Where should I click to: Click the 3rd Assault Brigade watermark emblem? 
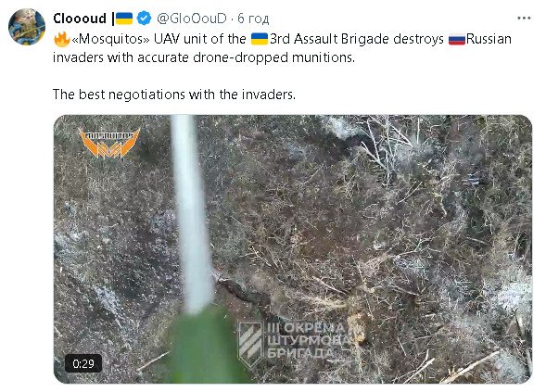[x=250, y=344]
